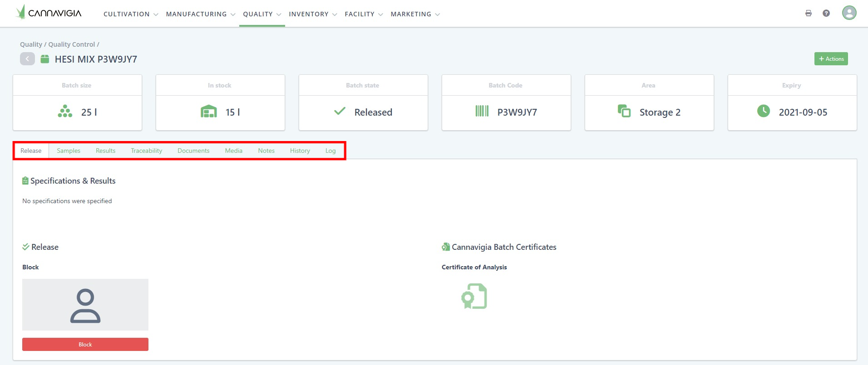Switch to the Results tab
The height and width of the screenshot is (365, 868).
click(106, 151)
